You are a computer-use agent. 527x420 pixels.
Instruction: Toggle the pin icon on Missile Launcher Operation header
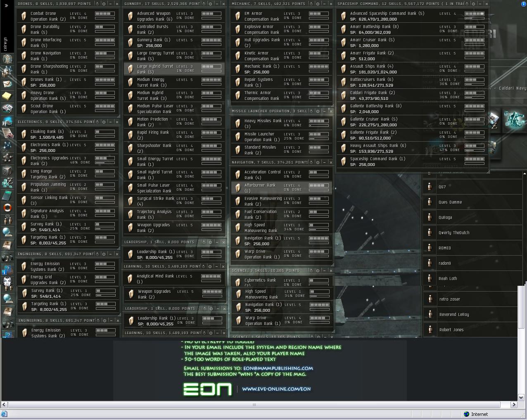tap(311, 111)
